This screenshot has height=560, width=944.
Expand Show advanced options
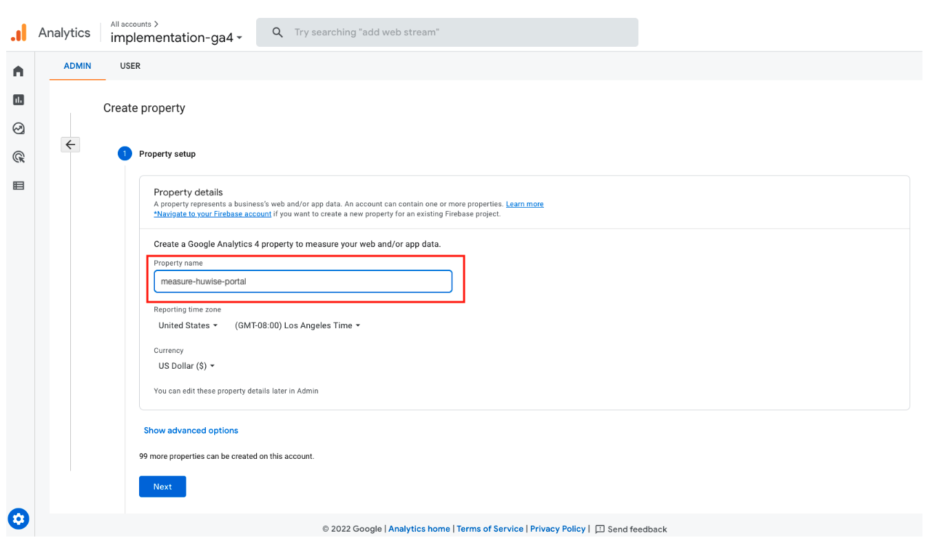pyautogui.click(x=191, y=431)
